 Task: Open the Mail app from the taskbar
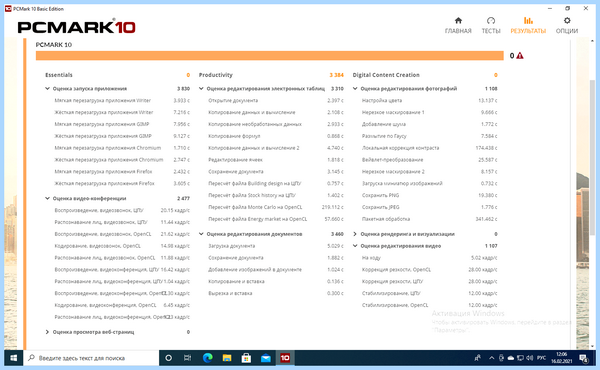(x=266, y=358)
